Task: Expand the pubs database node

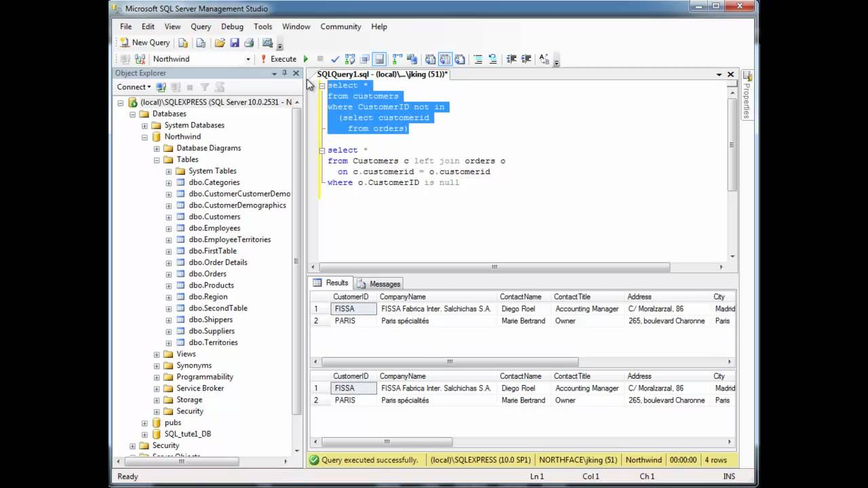Action: (x=144, y=423)
